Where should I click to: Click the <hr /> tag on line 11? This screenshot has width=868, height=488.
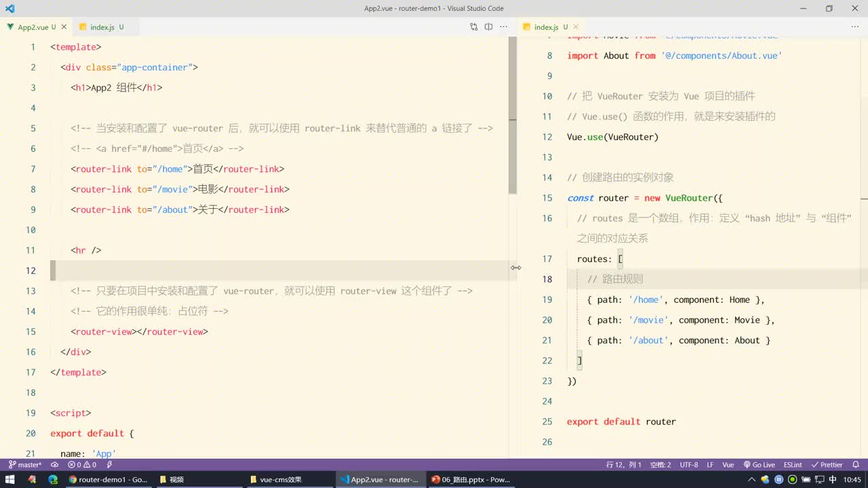[x=85, y=250]
